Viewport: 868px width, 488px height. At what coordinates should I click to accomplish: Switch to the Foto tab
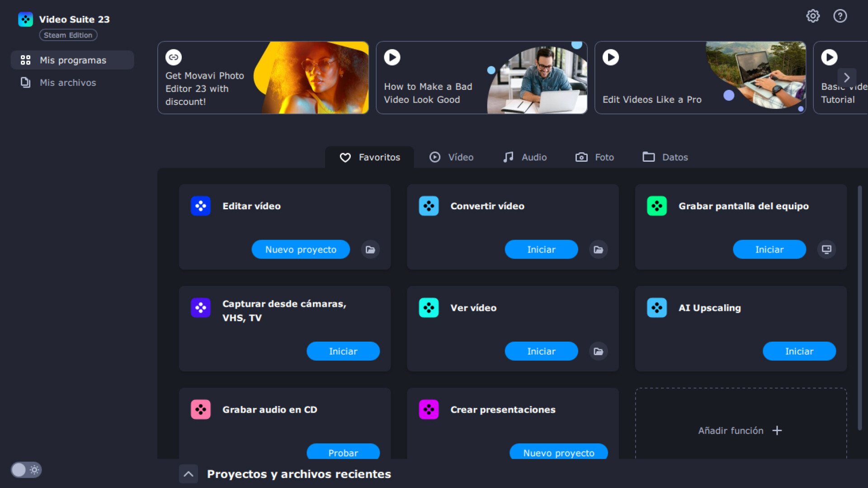click(594, 157)
